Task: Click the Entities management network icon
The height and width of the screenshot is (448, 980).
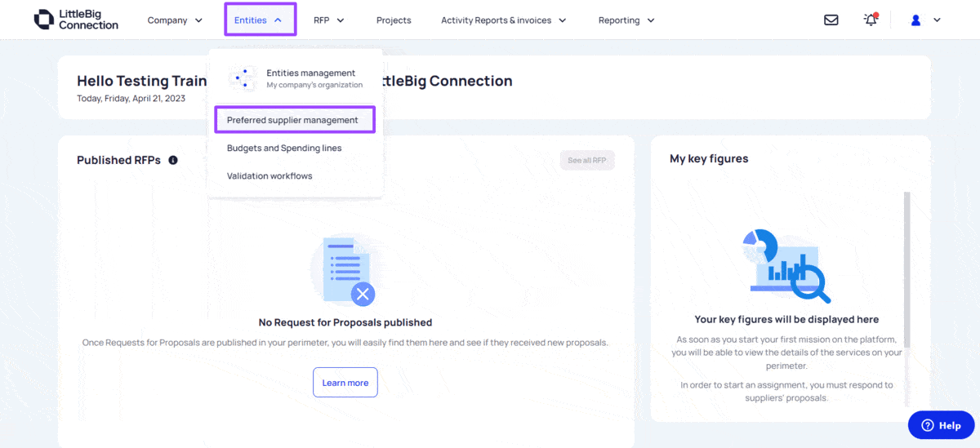Action: pyautogui.click(x=243, y=78)
